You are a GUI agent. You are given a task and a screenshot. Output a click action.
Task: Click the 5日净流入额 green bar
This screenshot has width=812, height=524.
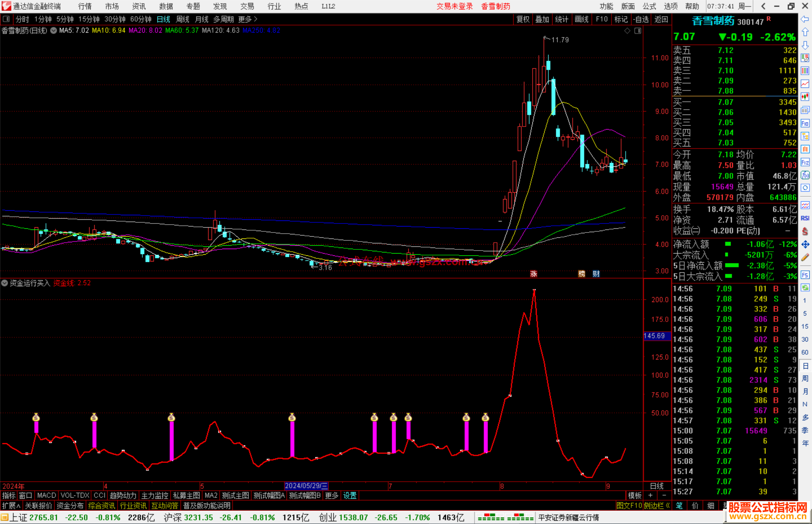tap(732, 265)
